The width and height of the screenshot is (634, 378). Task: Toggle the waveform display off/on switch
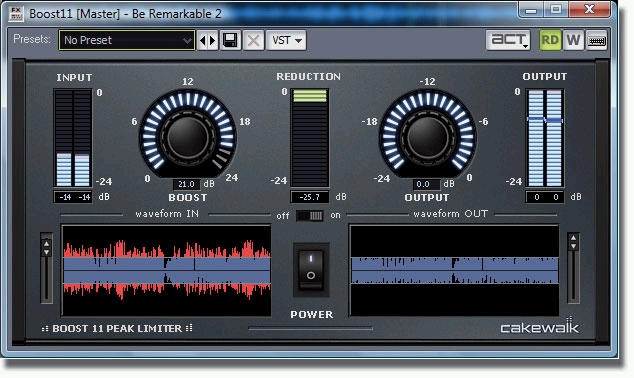coord(310,215)
